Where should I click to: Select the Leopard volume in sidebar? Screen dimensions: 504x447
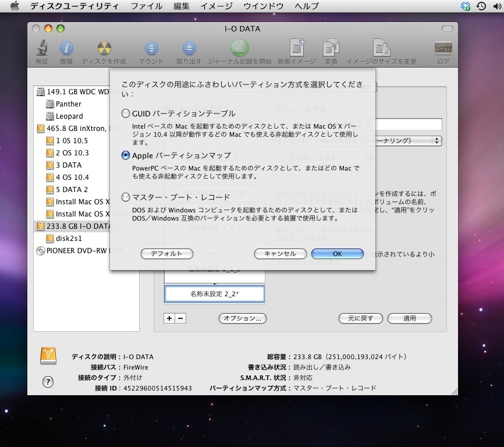(69, 116)
